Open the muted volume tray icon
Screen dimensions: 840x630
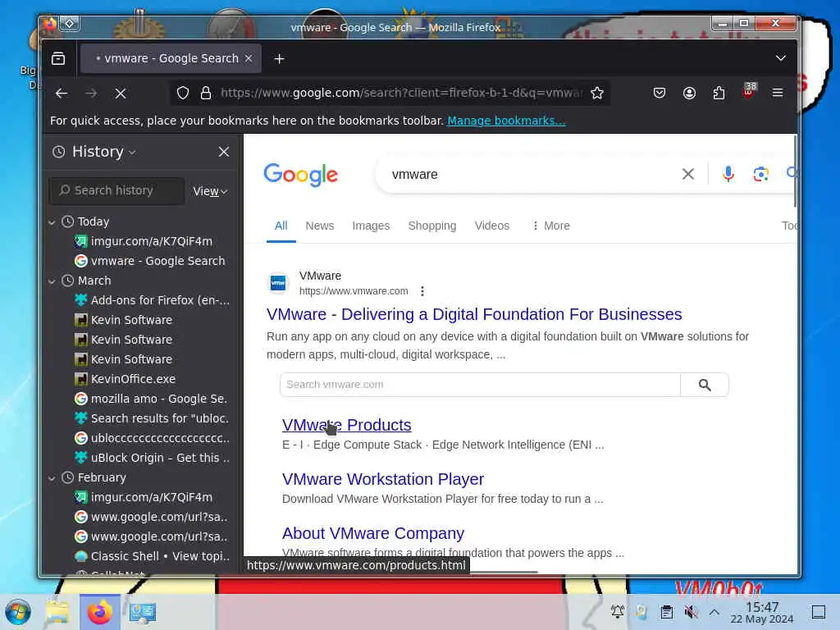691,612
